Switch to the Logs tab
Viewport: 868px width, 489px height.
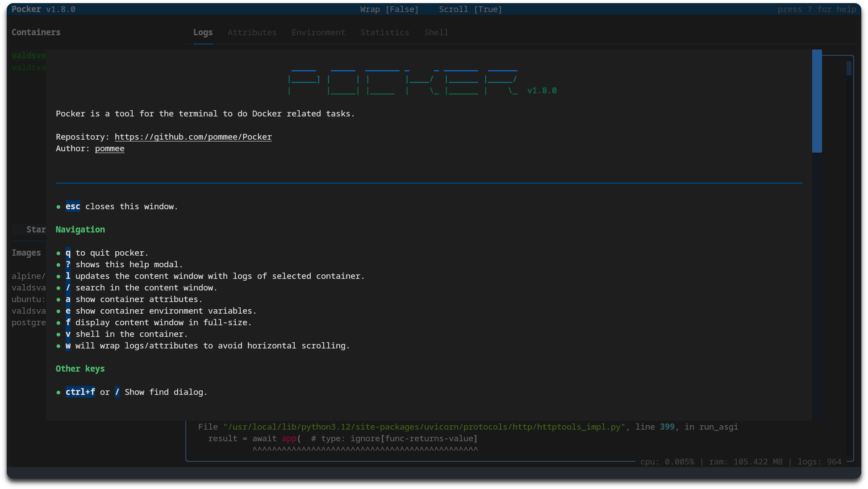point(203,33)
